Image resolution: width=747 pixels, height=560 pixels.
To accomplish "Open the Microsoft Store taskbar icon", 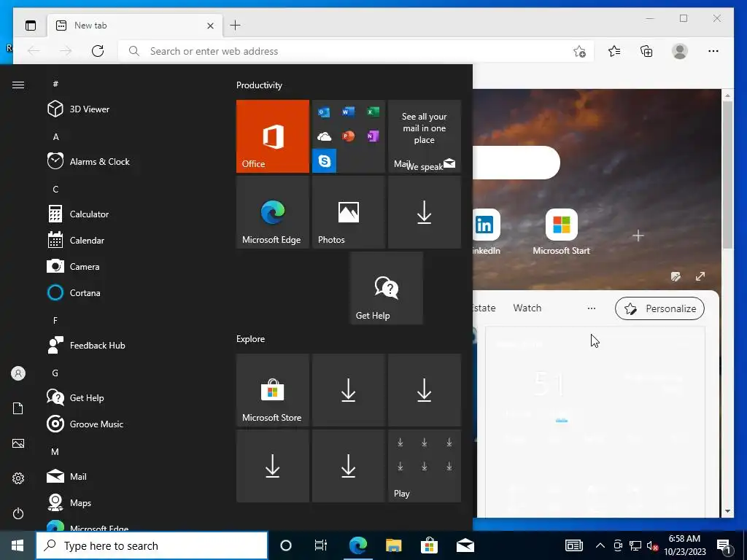I will click(x=429, y=545).
